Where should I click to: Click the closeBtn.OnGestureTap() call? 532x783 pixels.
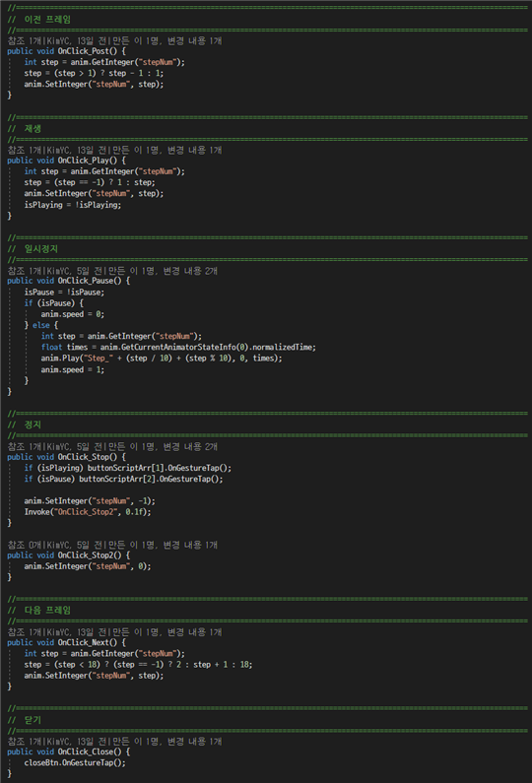pyautogui.click(x=75, y=763)
